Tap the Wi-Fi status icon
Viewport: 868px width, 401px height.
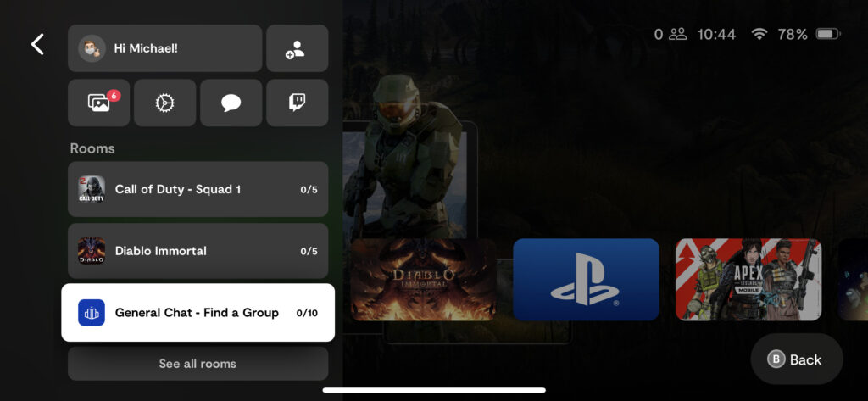point(759,35)
